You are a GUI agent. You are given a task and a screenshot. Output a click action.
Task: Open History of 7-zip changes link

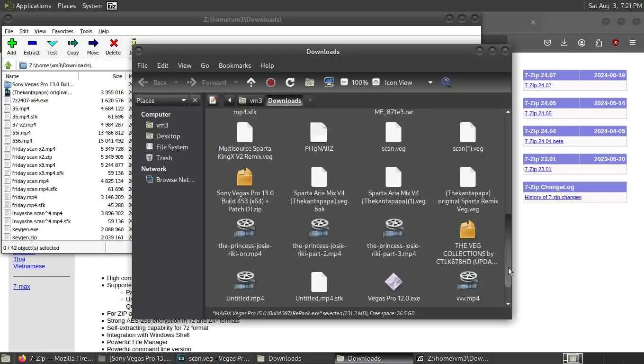(x=553, y=197)
